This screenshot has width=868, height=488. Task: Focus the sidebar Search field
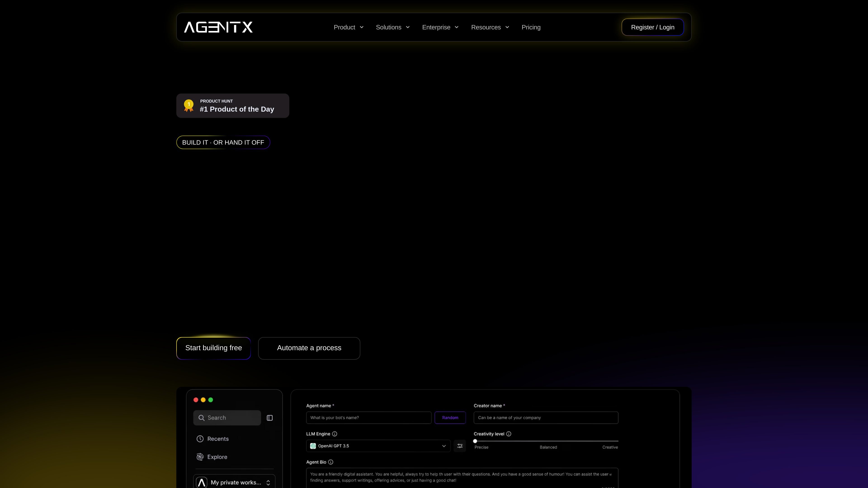227,418
